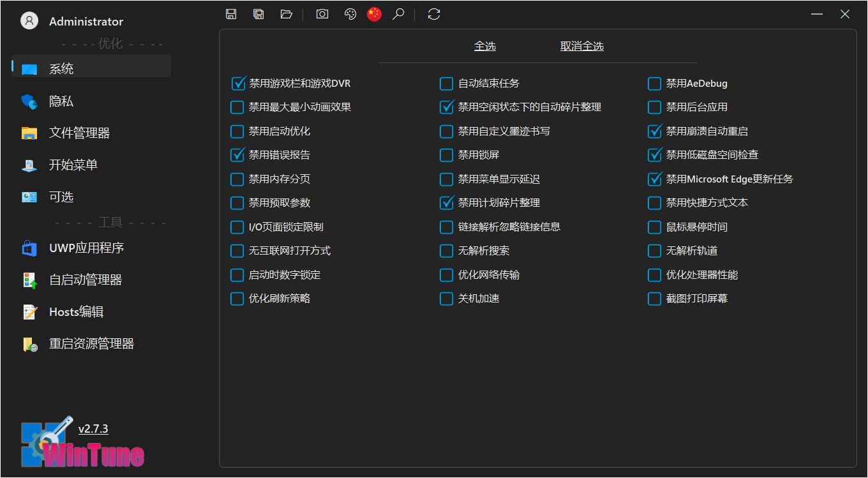Check 禁用快捷方式文本
This screenshot has height=478, width=868.
[x=655, y=203]
